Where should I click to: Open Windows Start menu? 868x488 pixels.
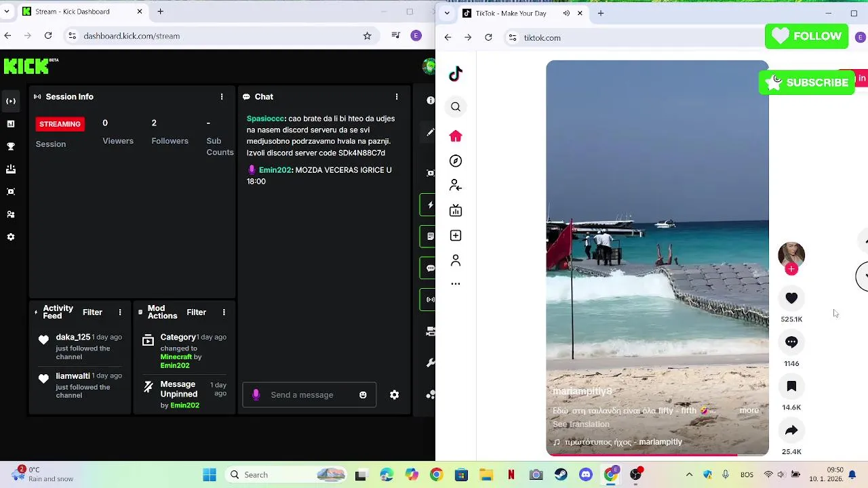coord(210,475)
